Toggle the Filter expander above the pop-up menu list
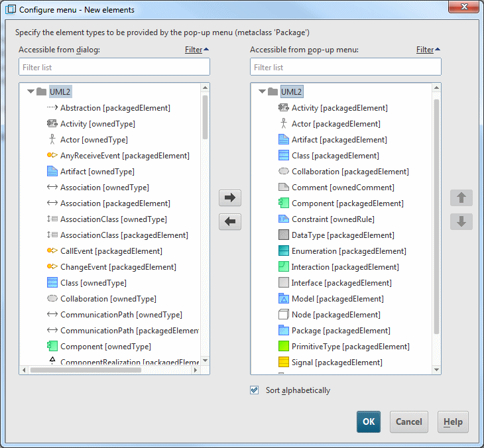Image resolution: width=484 pixels, height=448 pixels. (428, 50)
